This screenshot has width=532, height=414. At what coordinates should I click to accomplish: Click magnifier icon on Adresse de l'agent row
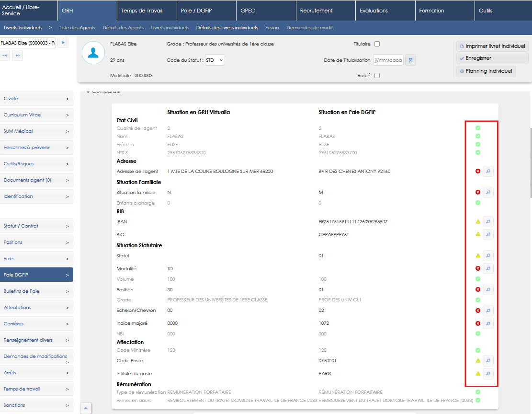click(487, 171)
